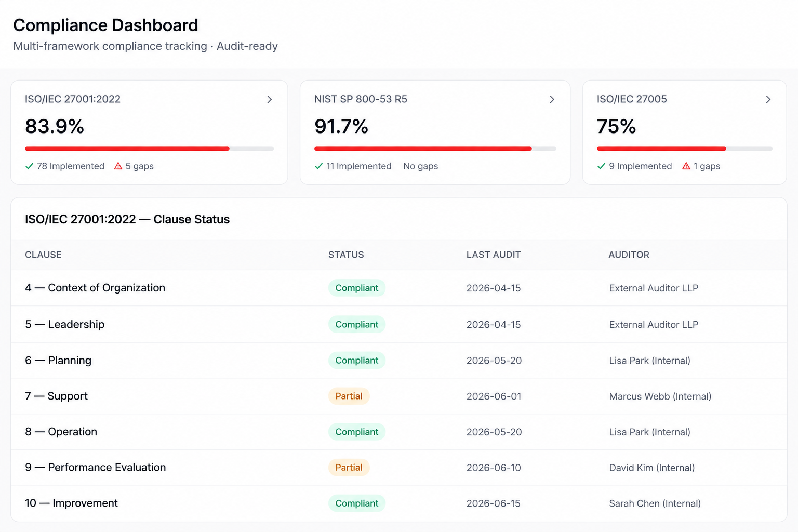Screen dimensions: 798x532
Task: Select the ISO/IEC 27001:2022 card title
Action: [73, 99]
